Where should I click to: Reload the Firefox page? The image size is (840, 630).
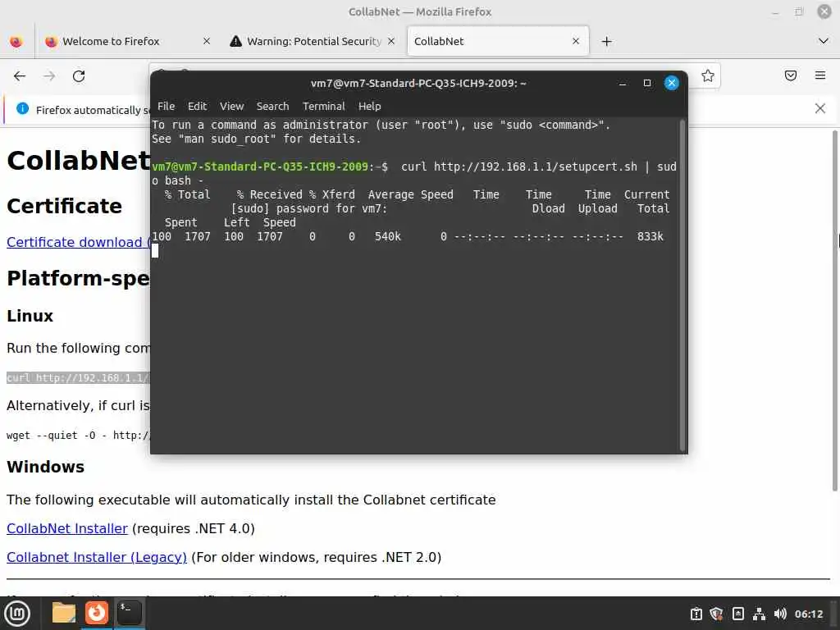tap(79, 76)
